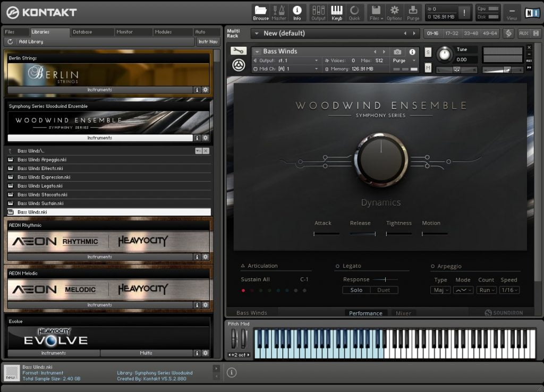Solo the Bass Winds instrument
Screen dimensions: 544x392
[x=428, y=53]
